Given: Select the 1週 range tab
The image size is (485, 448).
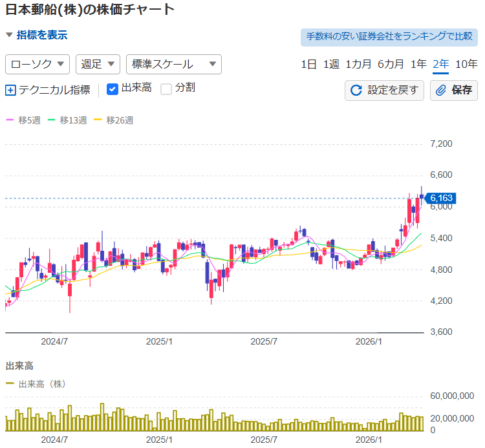Looking at the screenshot, I should (x=331, y=64).
